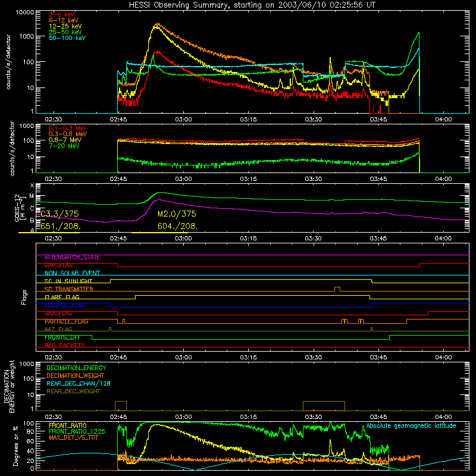This screenshot has height=476, width=476.
Task: Click the FLARE_FLAG label
Action: pyautogui.click(x=62, y=297)
